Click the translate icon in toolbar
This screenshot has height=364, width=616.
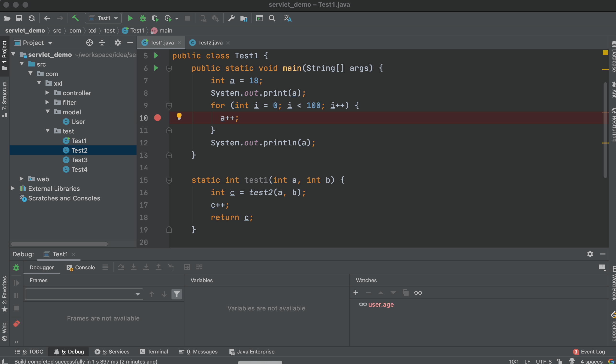point(287,18)
